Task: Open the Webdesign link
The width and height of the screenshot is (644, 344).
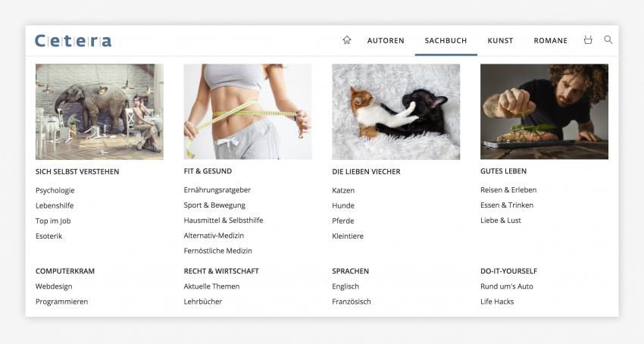Action: point(54,286)
